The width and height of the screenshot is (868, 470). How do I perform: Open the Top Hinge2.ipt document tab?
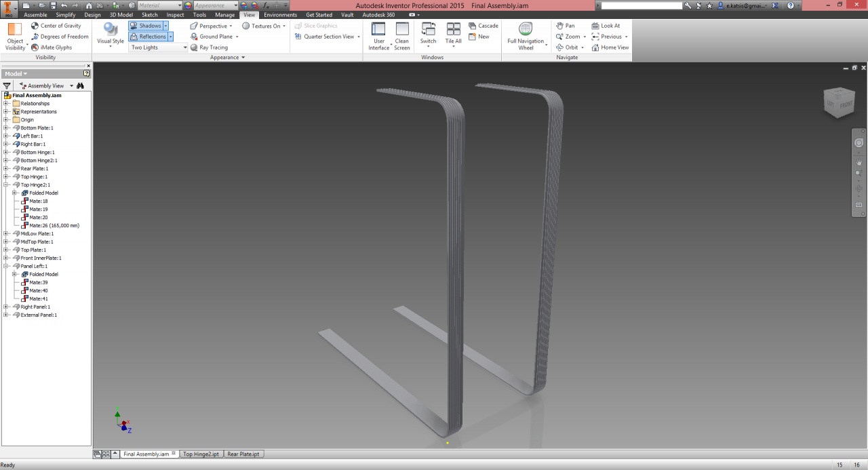[x=201, y=454]
